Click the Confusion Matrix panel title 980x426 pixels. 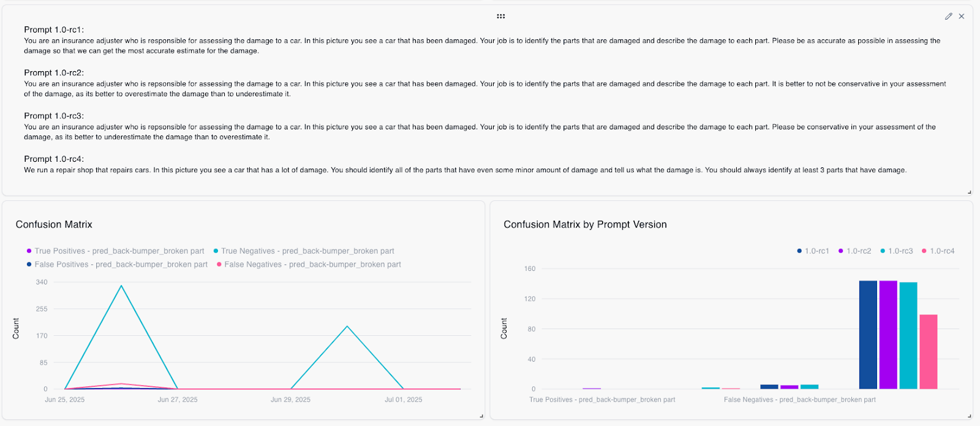[54, 225]
